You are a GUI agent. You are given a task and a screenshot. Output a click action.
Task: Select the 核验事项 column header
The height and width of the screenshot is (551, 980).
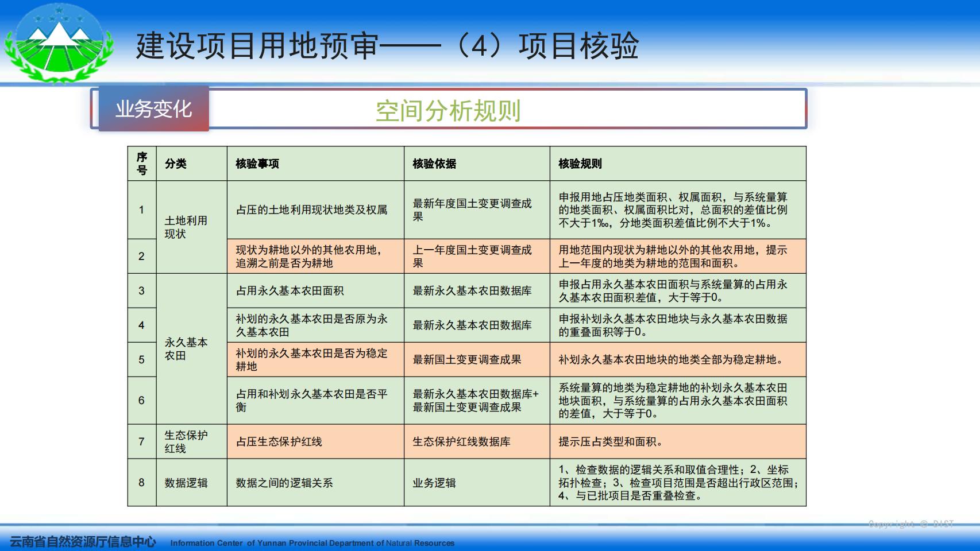pos(315,164)
